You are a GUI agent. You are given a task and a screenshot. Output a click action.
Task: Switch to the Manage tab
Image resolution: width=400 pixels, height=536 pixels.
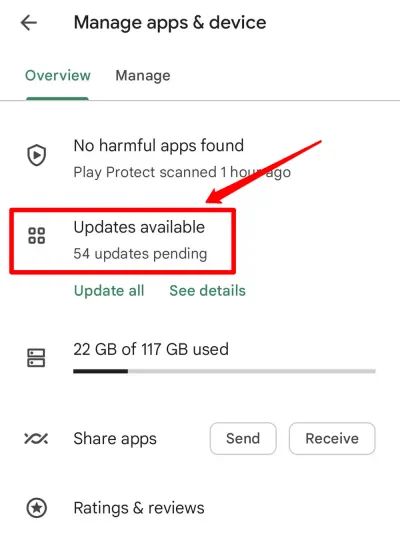pyautogui.click(x=143, y=76)
